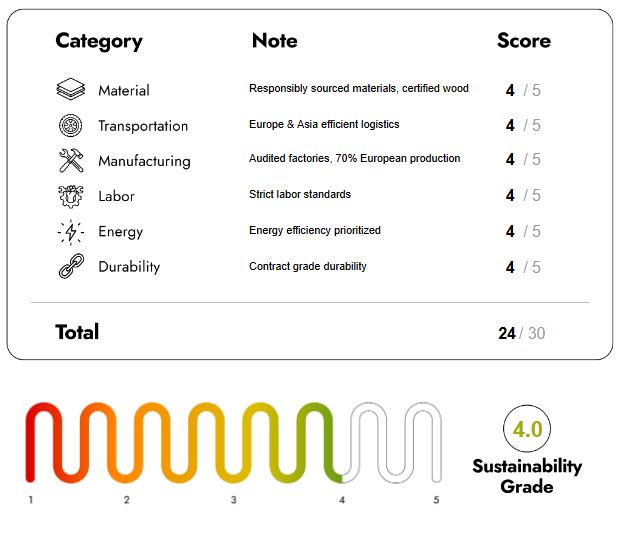Select the Transportation category label

[x=143, y=126]
